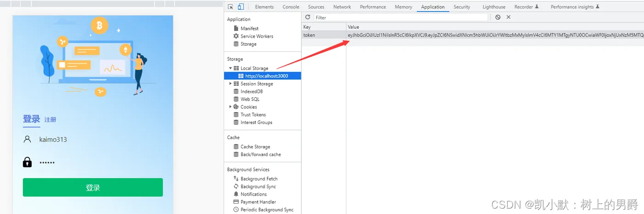The image size is (644, 214).
Task: Click the refresh storage icon
Action: pos(308,17)
